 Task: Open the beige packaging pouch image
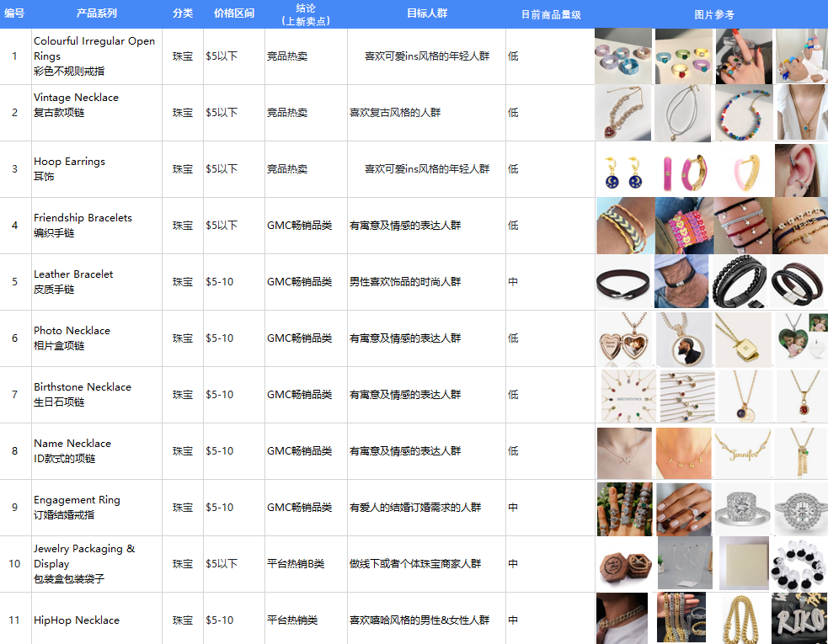(744, 563)
